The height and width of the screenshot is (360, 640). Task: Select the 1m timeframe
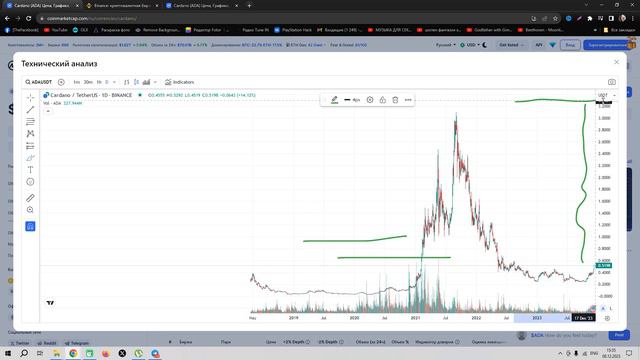(76, 82)
